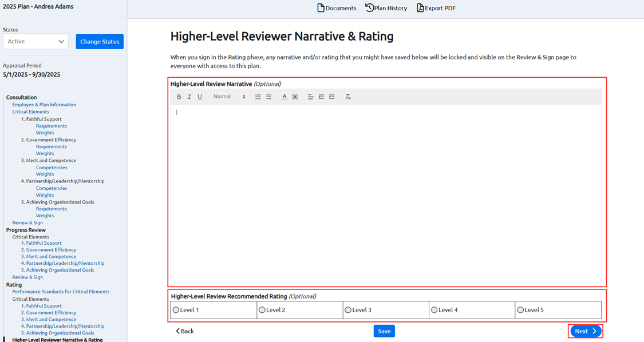Insert a bulleted list
This screenshot has height=342, width=644.
pyautogui.click(x=268, y=97)
